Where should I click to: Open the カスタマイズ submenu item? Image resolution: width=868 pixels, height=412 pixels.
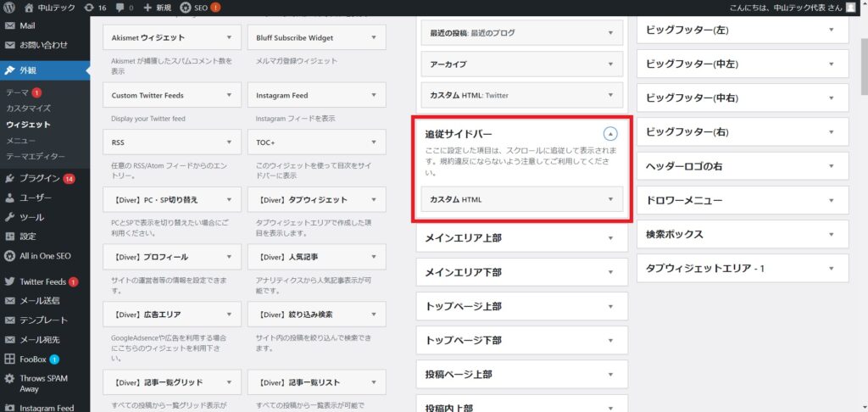(29, 109)
